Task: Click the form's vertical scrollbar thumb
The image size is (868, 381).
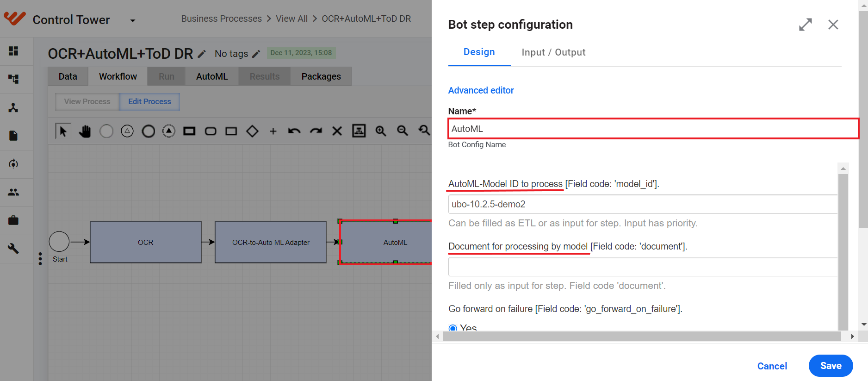Action: 843,252
